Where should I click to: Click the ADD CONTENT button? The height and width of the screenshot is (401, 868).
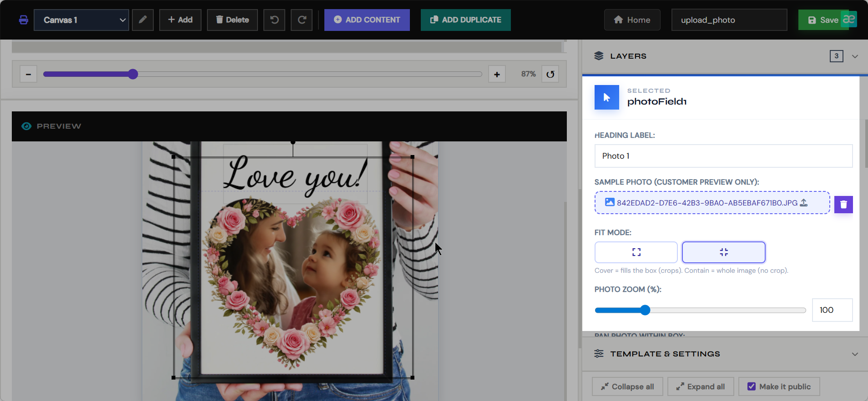pyautogui.click(x=367, y=20)
